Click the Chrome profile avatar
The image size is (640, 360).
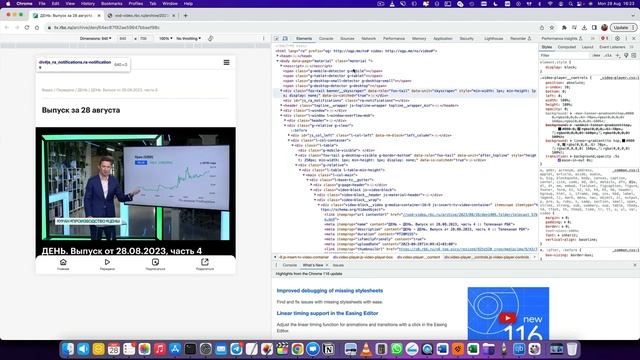(604, 27)
